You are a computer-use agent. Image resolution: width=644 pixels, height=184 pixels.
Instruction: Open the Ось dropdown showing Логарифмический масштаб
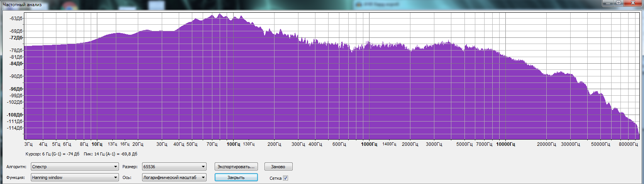tap(174, 177)
